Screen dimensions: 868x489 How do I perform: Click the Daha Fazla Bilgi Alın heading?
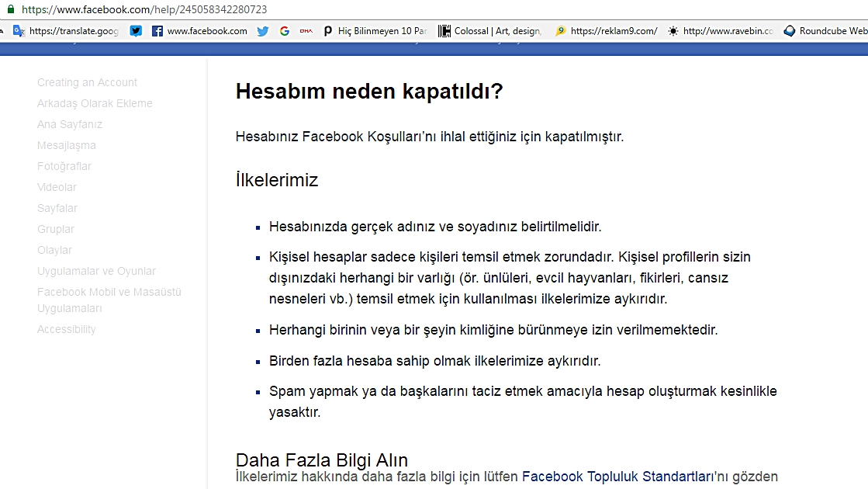322,460
